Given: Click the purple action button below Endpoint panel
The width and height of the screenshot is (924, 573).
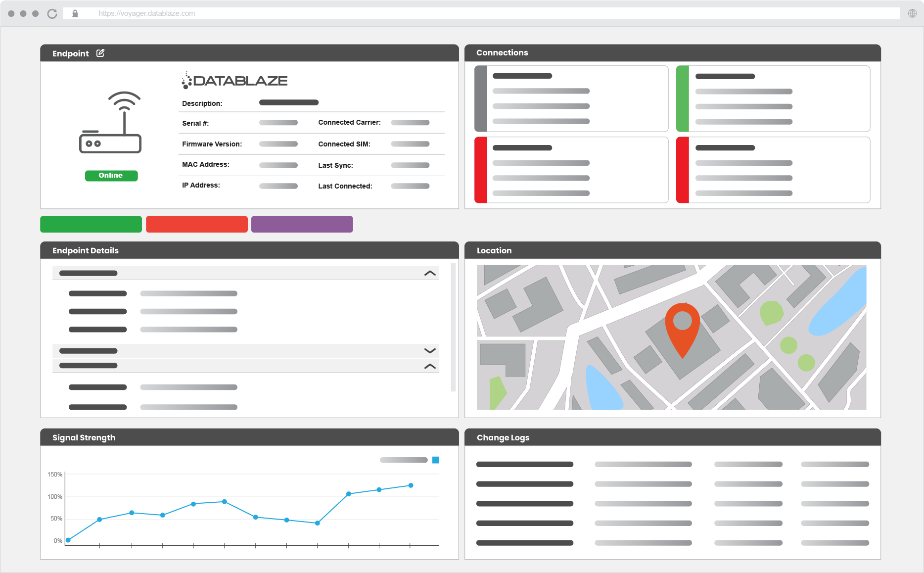Looking at the screenshot, I should 302,224.
